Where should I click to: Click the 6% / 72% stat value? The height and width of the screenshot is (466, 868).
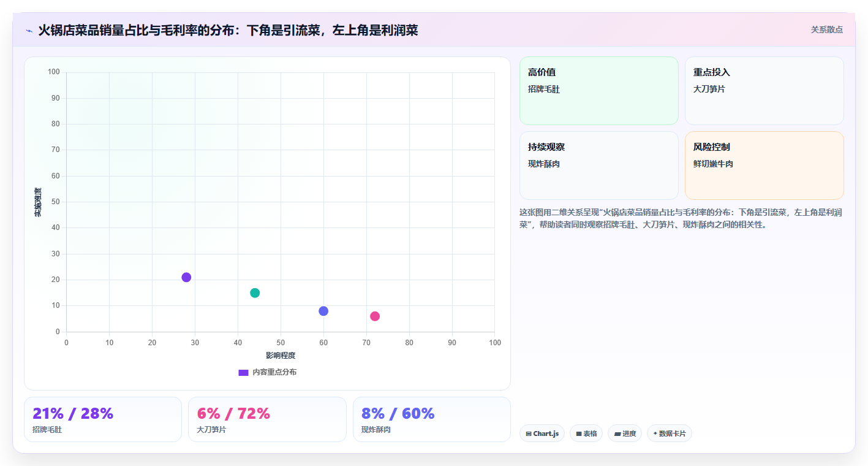pyautogui.click(x=233, y=413)
